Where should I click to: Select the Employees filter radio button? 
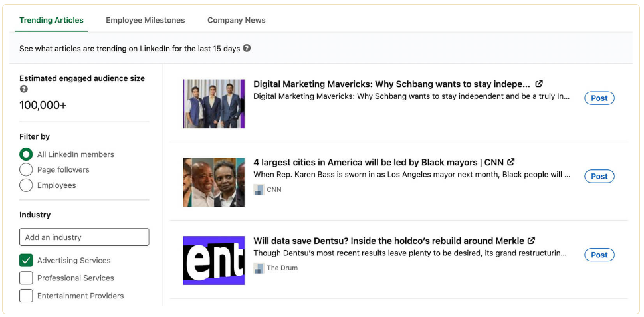(26, 185)
